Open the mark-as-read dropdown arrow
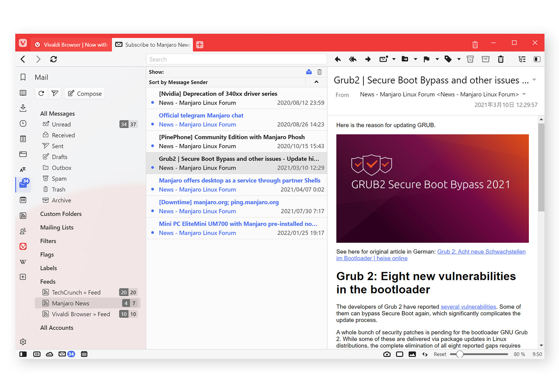 click(x=394, y=59)
